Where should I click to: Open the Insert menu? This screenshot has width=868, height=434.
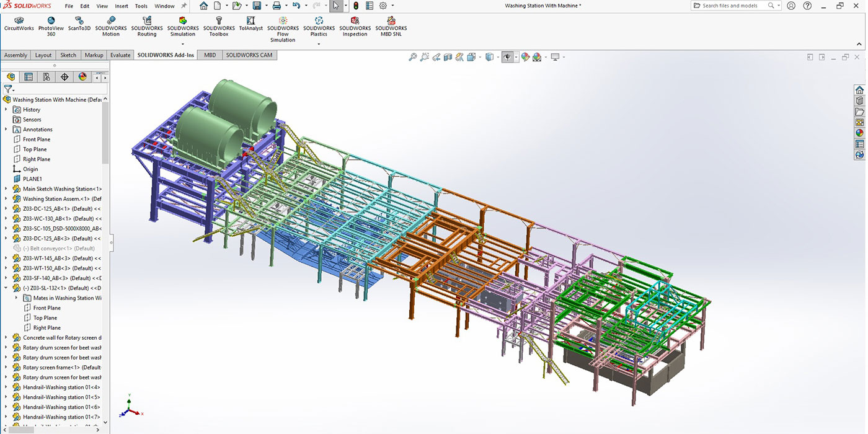122,6
